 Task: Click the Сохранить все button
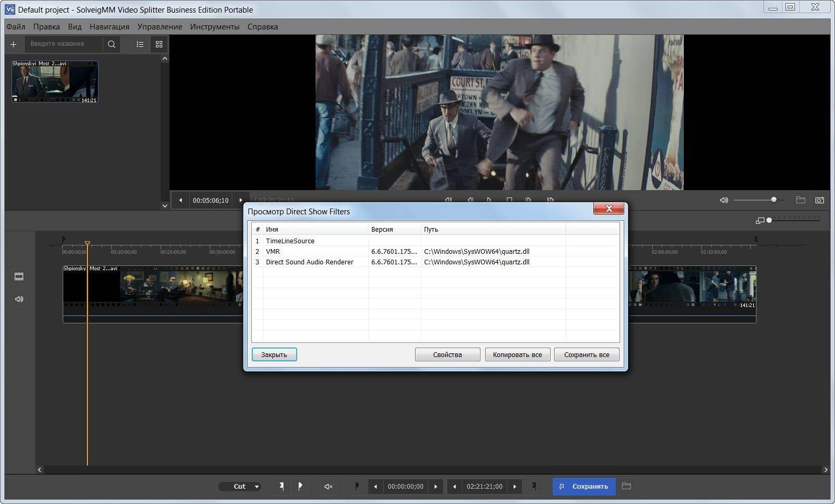coord(586,354)
